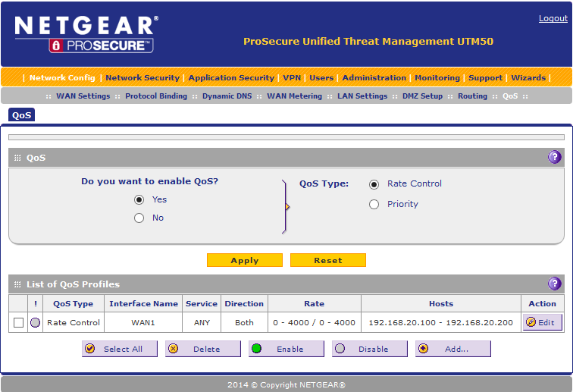Check the WAN1 Rate Control profile checkbox
The height and width of the screenshot is (392, 573).
coord(18,322)
